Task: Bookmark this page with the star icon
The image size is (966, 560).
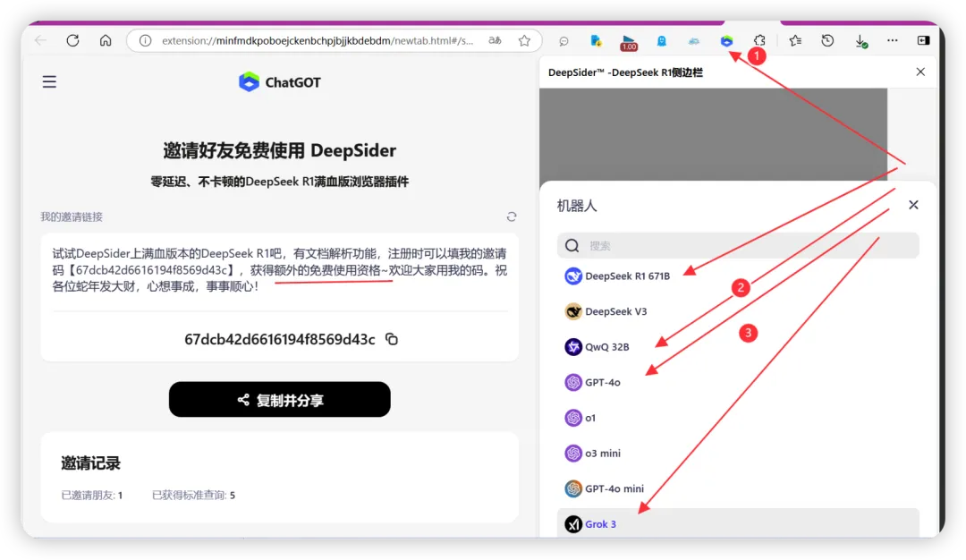Action: [x=524, y=40]
